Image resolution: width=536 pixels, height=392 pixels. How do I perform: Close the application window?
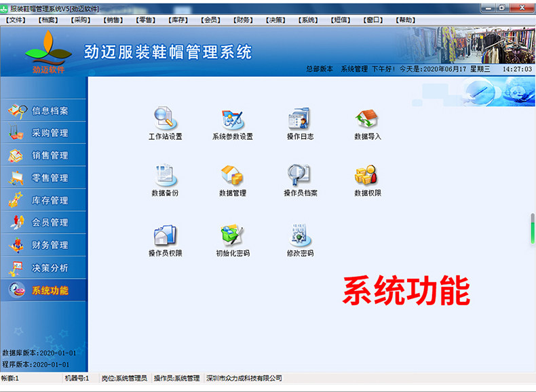[x=522, y=8]
